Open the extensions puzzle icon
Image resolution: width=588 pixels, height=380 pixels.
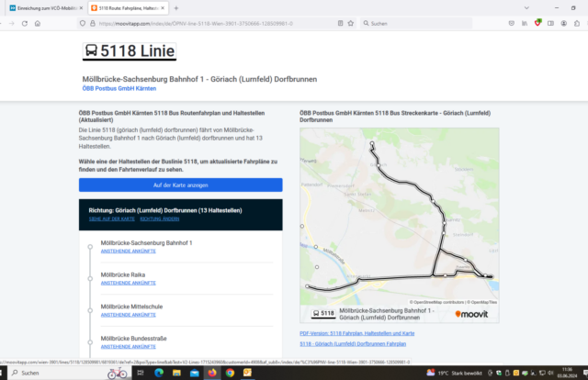pos(577,23)
